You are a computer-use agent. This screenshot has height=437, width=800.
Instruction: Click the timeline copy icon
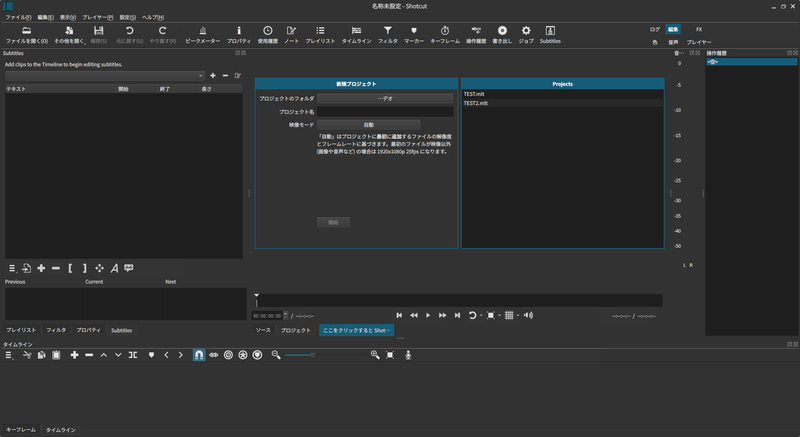click(x=41, y=355)
